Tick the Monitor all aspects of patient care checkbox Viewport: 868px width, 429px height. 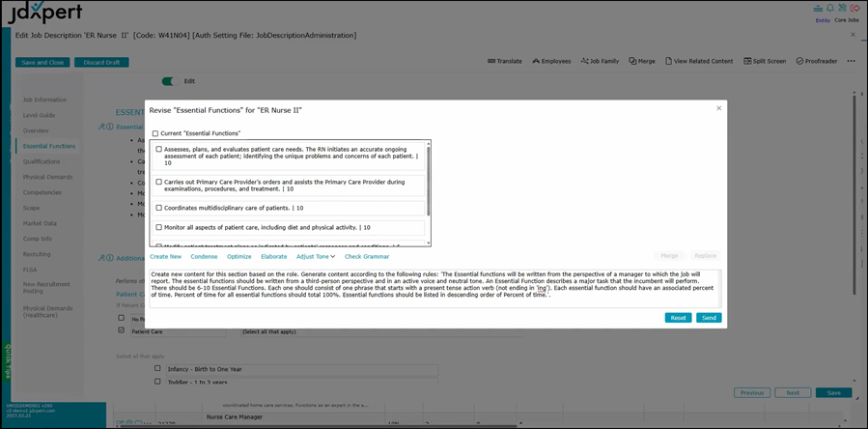click(159, 227)
